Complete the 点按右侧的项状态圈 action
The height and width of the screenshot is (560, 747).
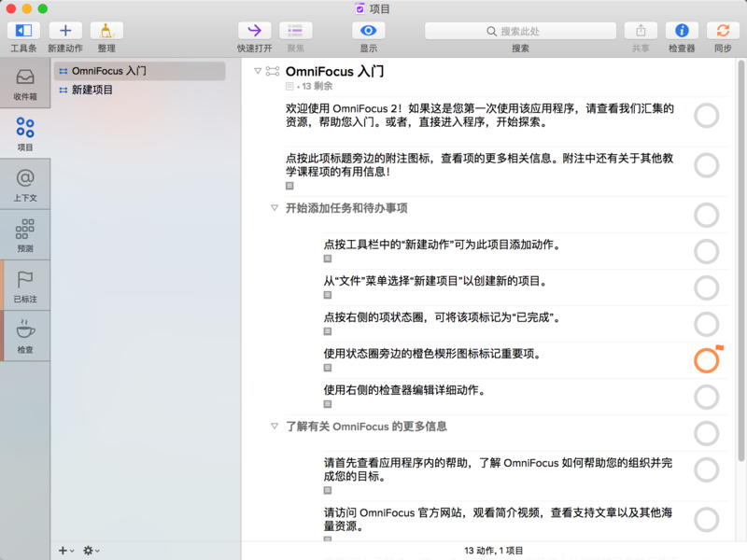click(x=706, y=324)
